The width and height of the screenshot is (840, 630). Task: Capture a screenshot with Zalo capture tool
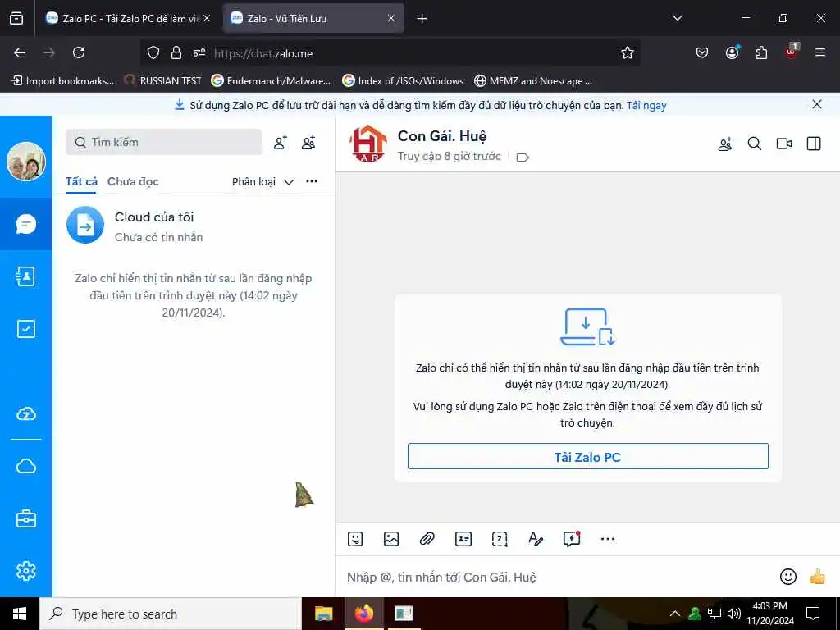point(500,539)
